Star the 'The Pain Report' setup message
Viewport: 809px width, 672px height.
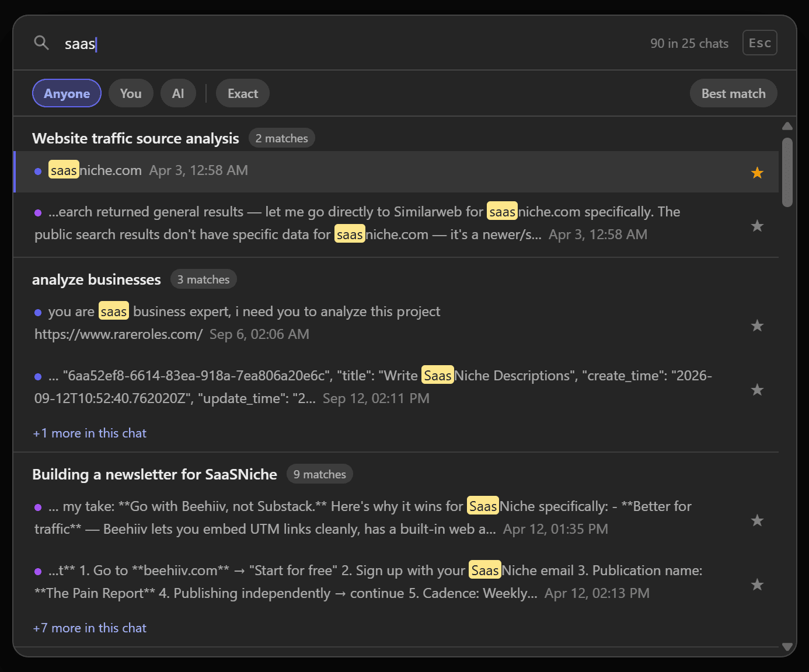point(757,584)
